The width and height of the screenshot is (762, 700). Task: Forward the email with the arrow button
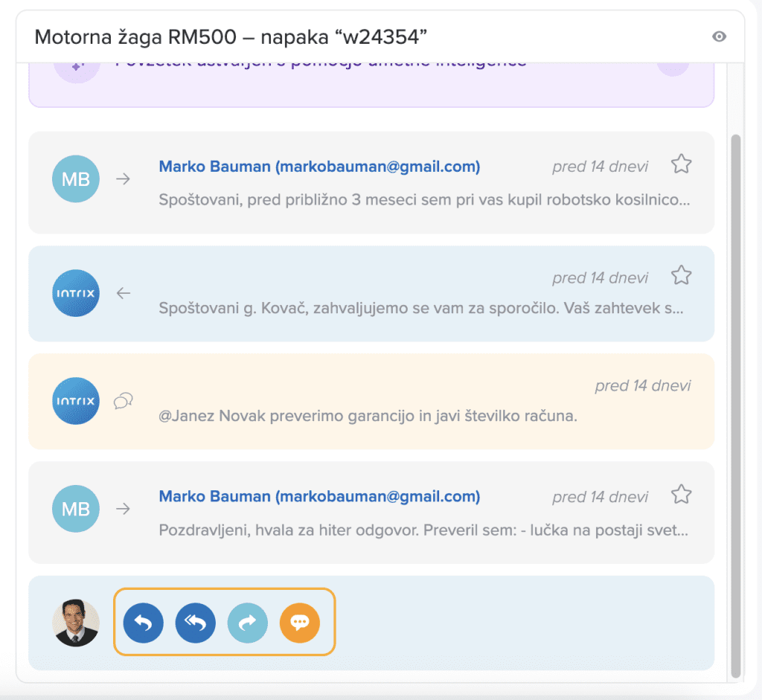[x=247, y=623]
